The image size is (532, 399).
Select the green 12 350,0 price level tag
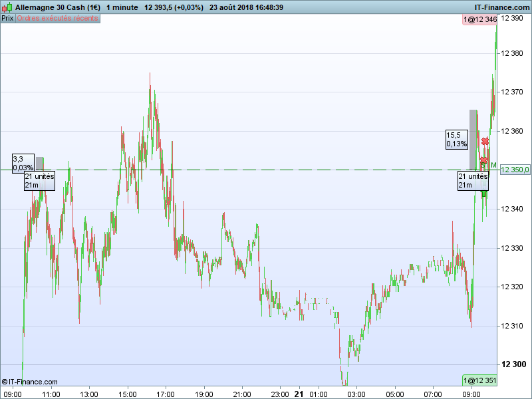(x=515, y=170)
